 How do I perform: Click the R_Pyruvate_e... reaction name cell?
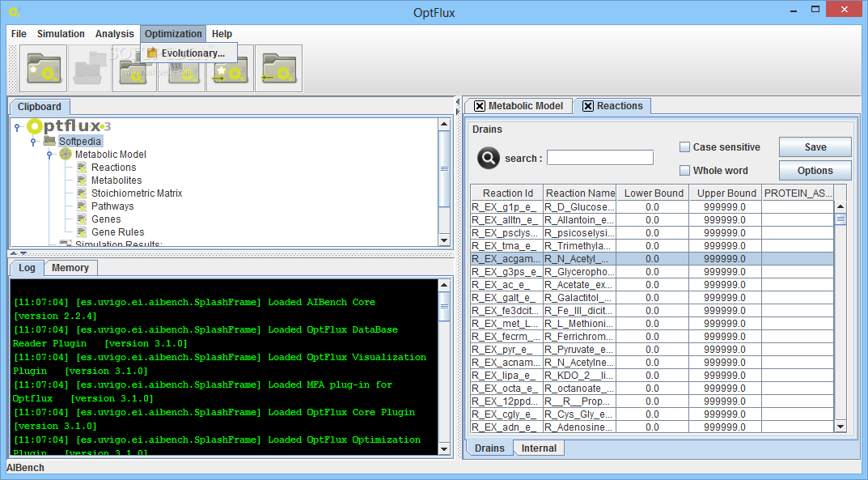tap(579, 350)
